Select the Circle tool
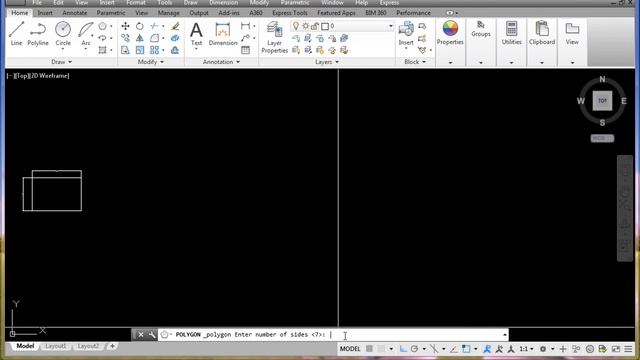Image resolution: width=640 pixels, height=360 pixels. click(63, 33)
